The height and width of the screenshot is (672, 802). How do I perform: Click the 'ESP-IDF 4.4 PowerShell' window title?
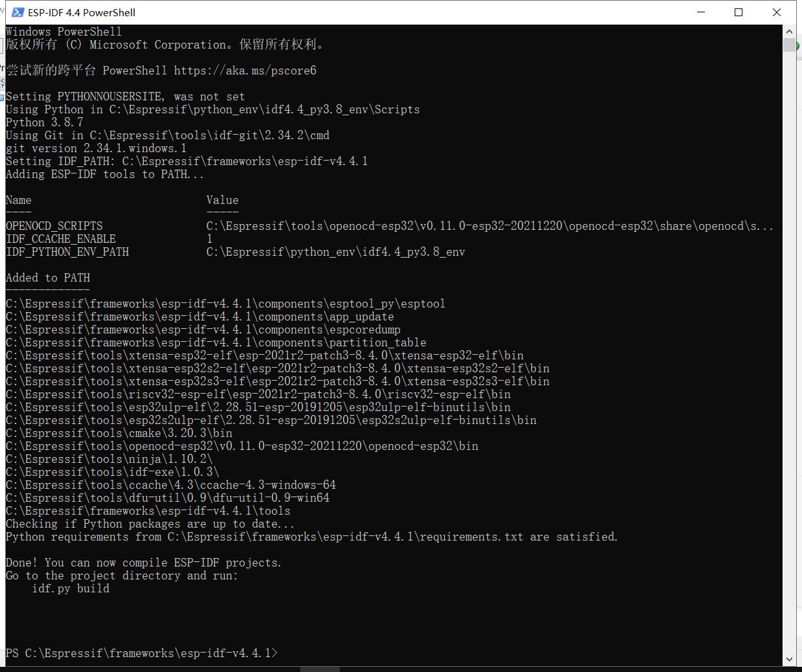82,12
